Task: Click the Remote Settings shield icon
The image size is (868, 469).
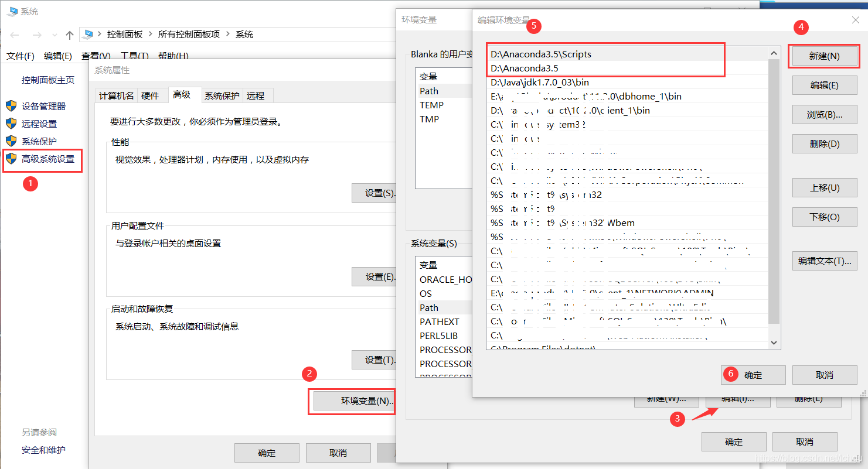Action: point(11,124)
